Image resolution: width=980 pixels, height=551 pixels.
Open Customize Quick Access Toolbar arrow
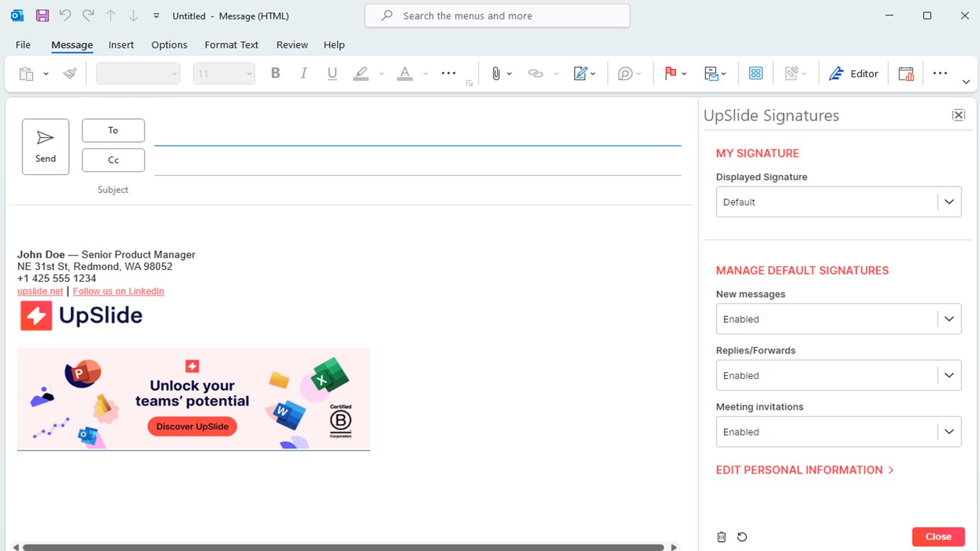(x=156, y=16)
